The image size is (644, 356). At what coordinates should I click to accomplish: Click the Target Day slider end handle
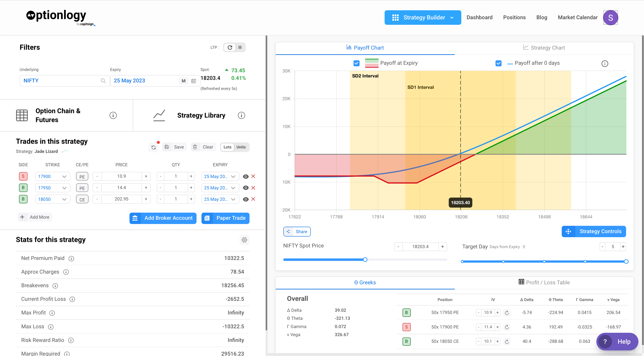[x=626, y=262]
